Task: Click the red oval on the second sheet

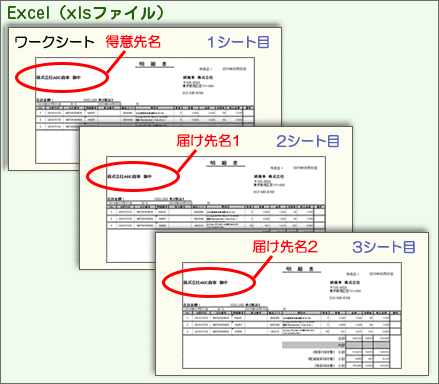Action: pyautogui.click(x=133, y=176)
